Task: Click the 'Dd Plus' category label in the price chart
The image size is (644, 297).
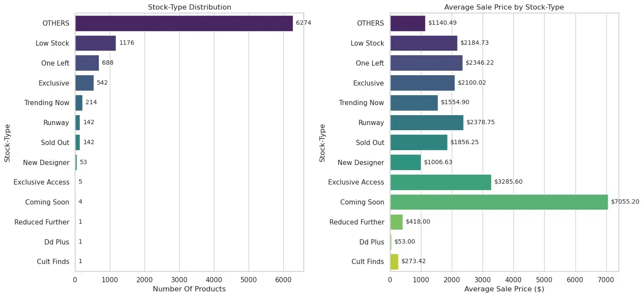Action: pos(372,242)
